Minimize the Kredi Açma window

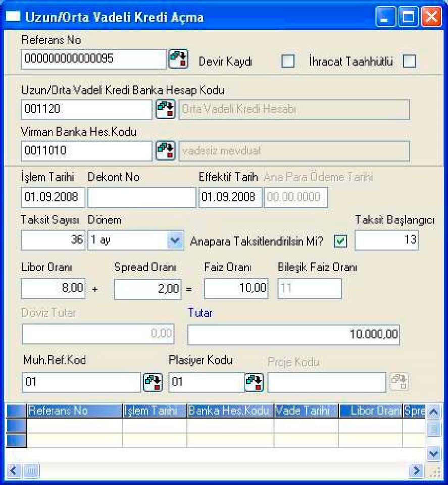tap(385, 16)
